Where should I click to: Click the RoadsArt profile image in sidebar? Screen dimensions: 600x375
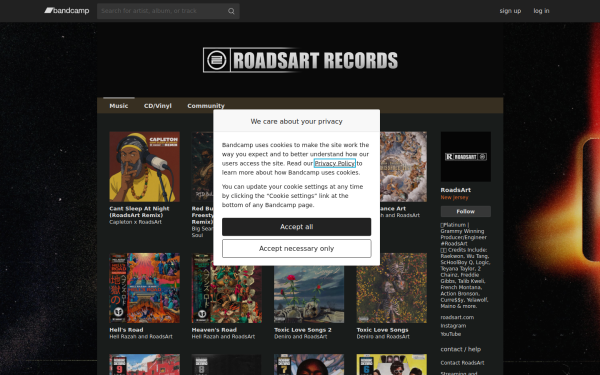(x=466, y=157)
